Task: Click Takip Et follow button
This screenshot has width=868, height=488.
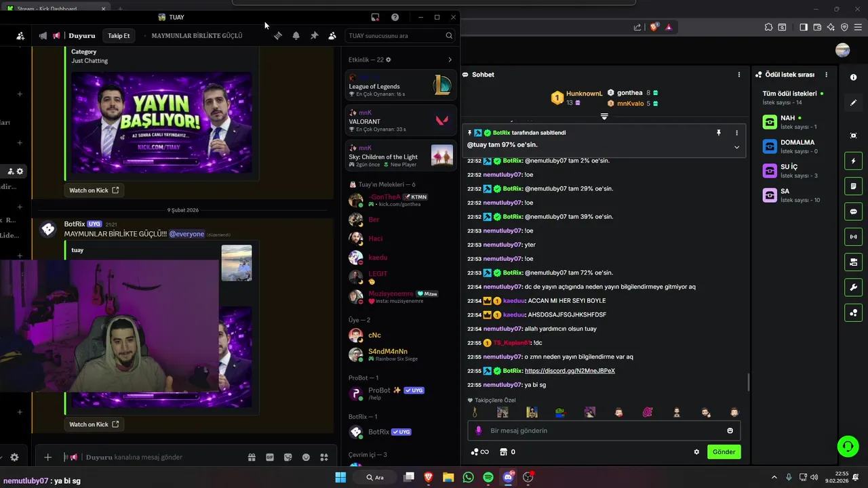Action: click(x=119, y=35)
